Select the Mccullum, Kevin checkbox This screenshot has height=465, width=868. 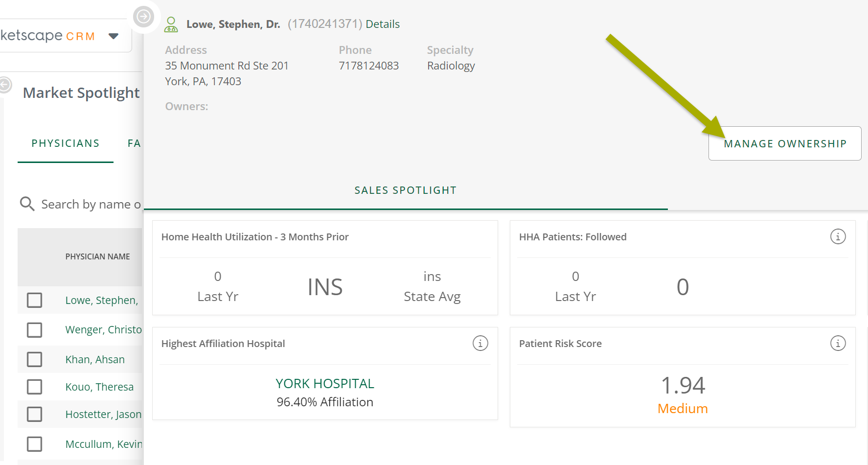coord(34,444)
